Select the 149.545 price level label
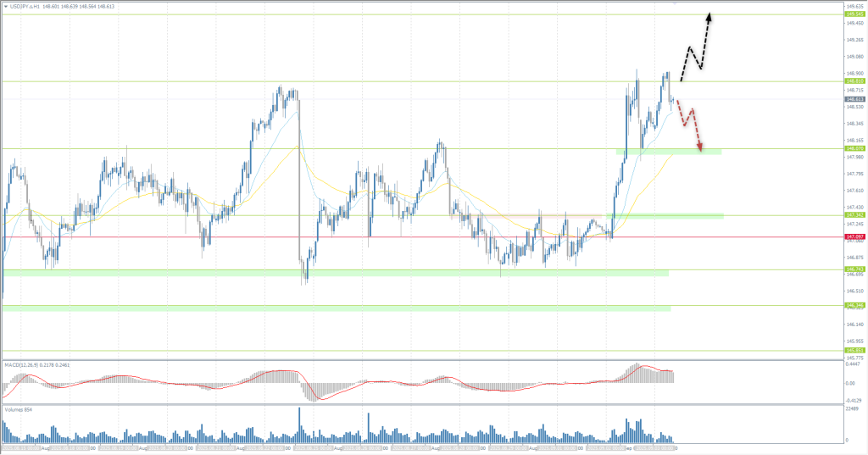This screenshot has width=868, height=455. [x=854, y=14]
